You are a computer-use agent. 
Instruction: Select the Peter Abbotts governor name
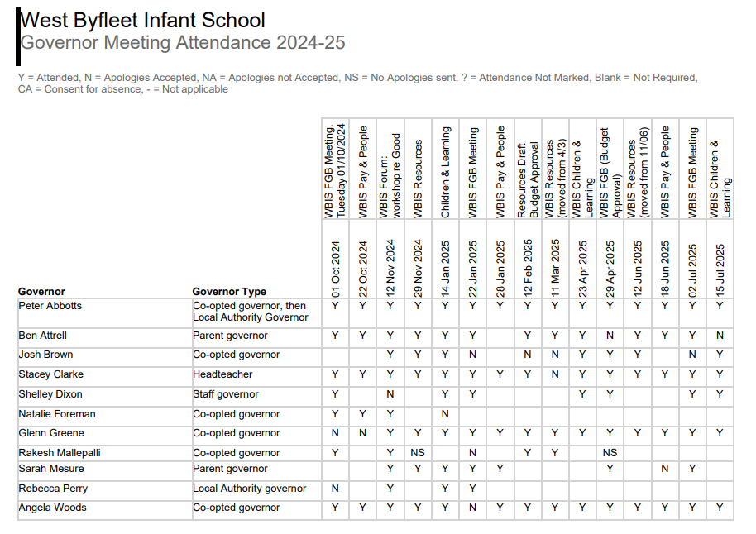tap(50, 306)
